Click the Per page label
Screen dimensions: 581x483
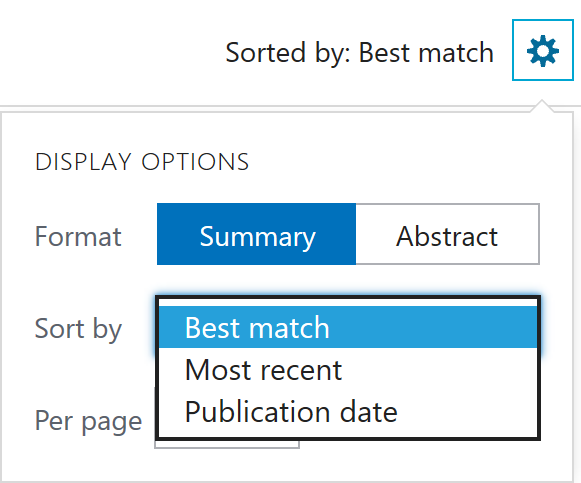(x=89, y=422)
